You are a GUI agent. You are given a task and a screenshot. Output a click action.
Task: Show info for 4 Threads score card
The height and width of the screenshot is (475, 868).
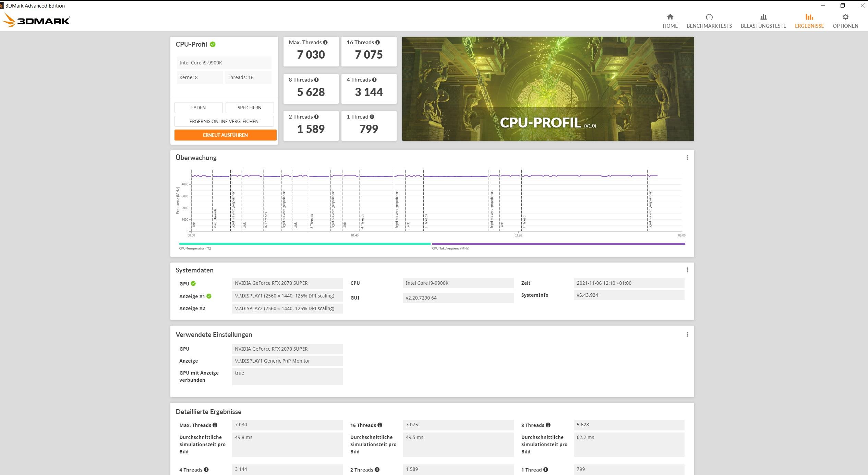click(x=374, y=80)
